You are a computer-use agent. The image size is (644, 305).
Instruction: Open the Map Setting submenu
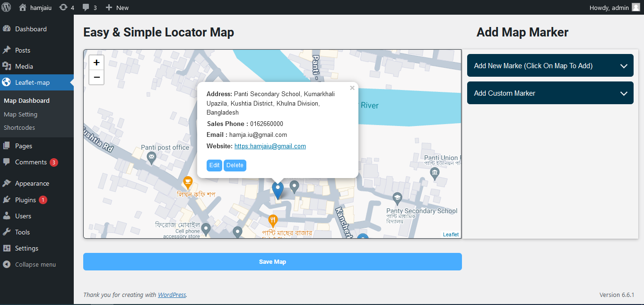pos(20,114)
